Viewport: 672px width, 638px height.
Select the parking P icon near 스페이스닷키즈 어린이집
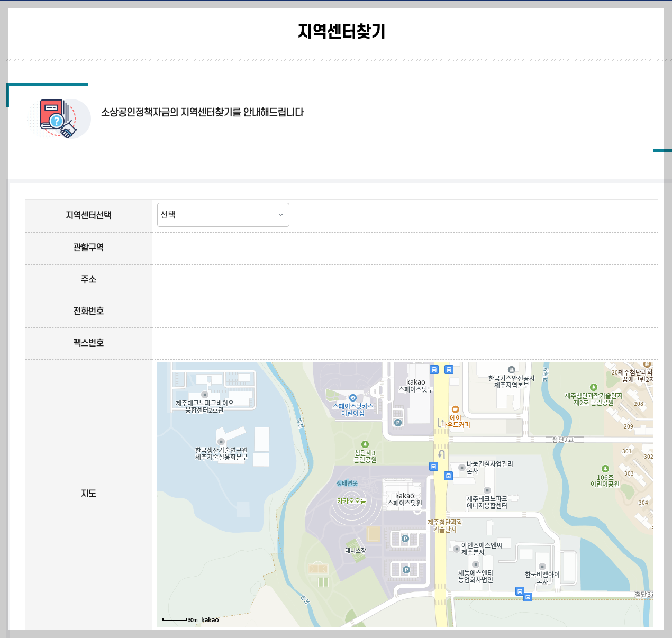(398, 423)
